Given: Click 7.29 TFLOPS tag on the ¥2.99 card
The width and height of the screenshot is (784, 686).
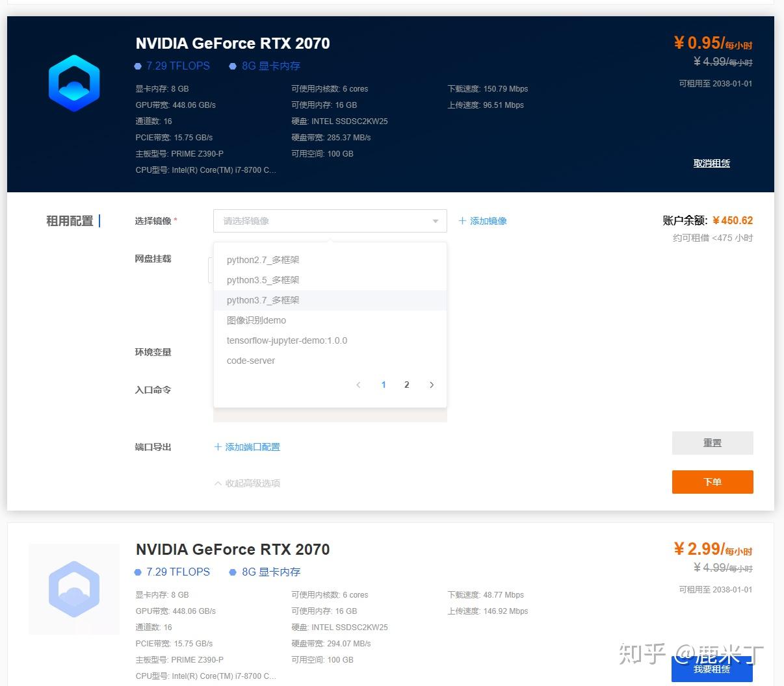Looking at the screenshot, I should tap(172, 572).
